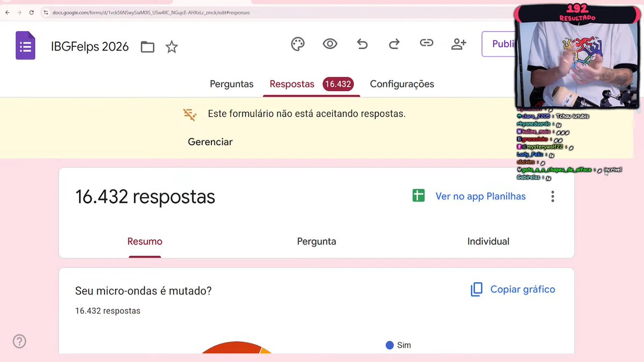Add collaborators with the person icon

pyautogui.click(x=459, y=44)
